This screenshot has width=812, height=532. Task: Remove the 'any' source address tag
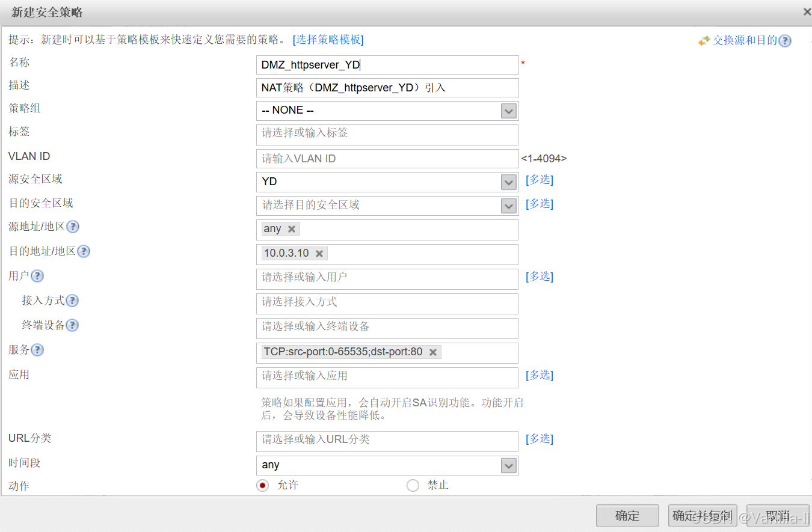(x=292, y=229)
